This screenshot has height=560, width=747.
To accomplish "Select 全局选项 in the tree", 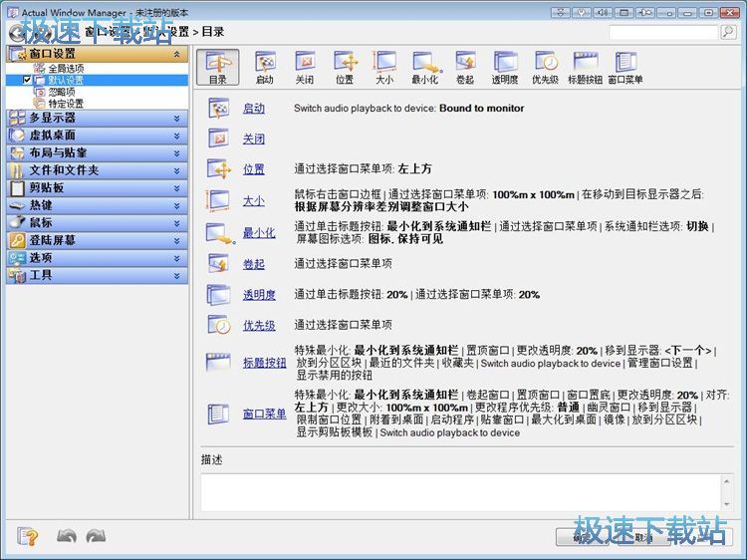I will (x=66, y=69).
